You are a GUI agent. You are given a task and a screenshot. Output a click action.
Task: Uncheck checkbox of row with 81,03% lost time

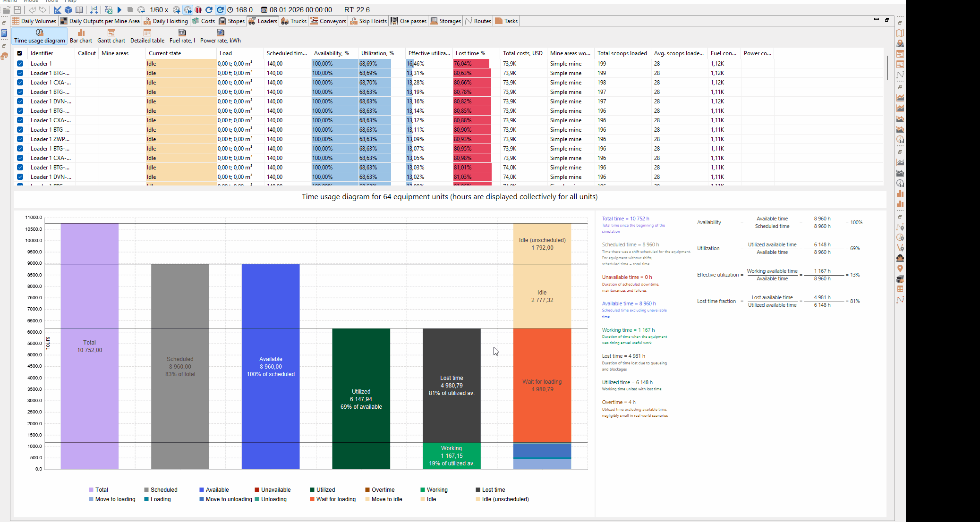point(20,177)
